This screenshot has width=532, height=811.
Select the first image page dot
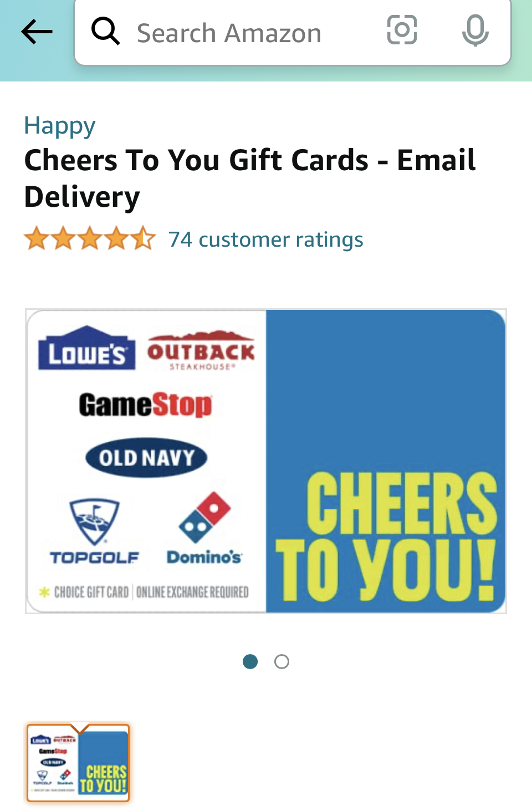click(x=250, y=661)
